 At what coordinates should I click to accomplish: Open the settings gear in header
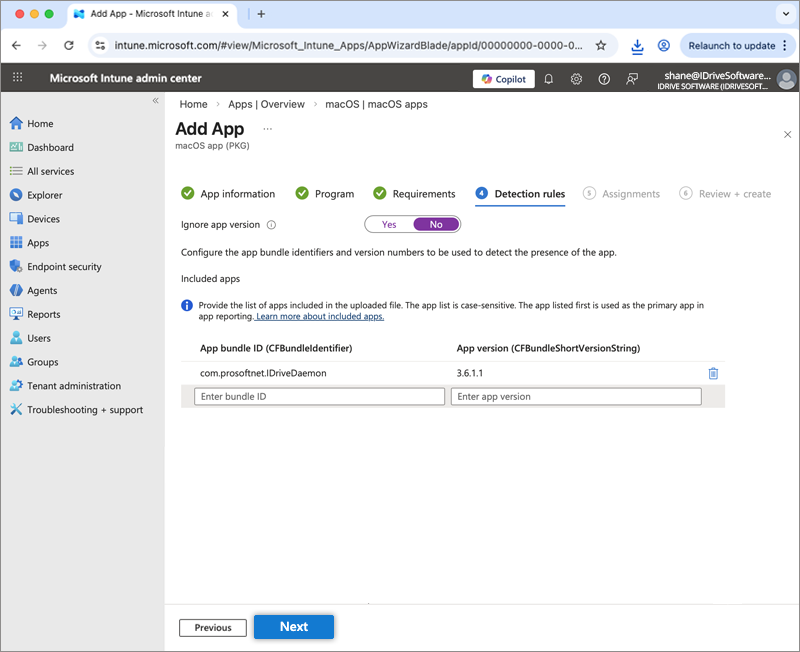[x=576, y=79]
